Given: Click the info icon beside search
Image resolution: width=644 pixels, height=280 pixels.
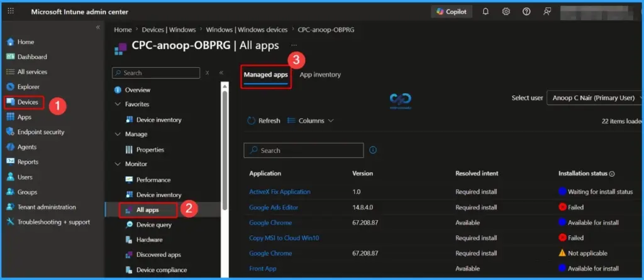Looking at the screenshot, I should click(373, 150).
